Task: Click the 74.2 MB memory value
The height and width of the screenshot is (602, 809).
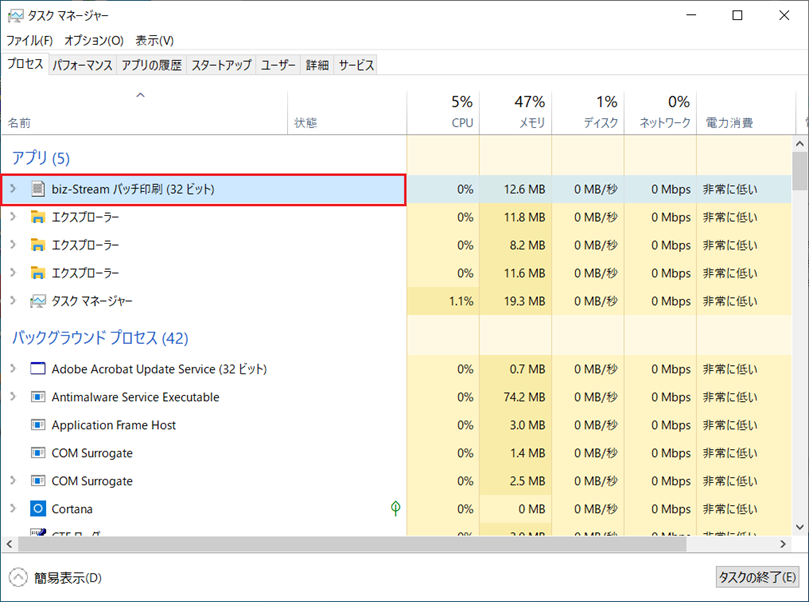Action: (x=524, y=397)
